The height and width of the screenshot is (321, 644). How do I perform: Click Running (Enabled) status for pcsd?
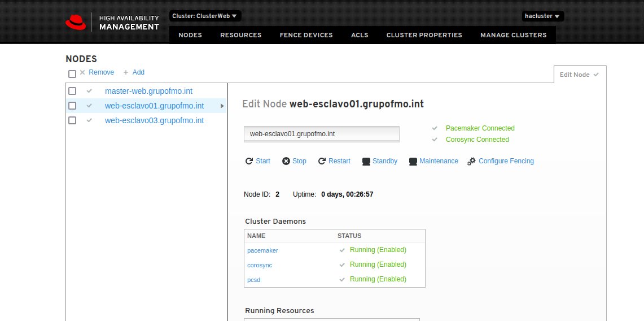coord(378,280)
